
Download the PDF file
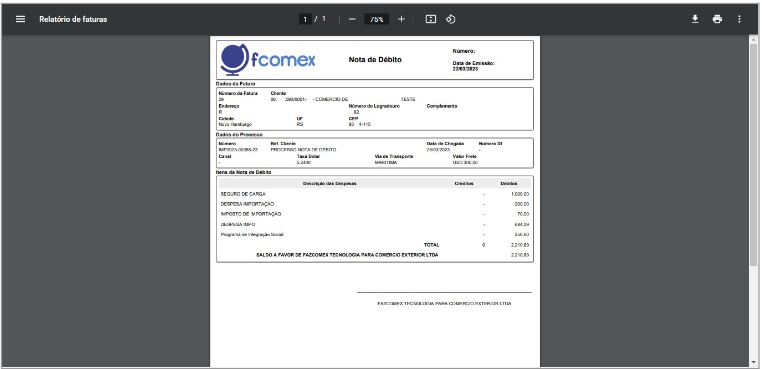click(x=695, y=19)
